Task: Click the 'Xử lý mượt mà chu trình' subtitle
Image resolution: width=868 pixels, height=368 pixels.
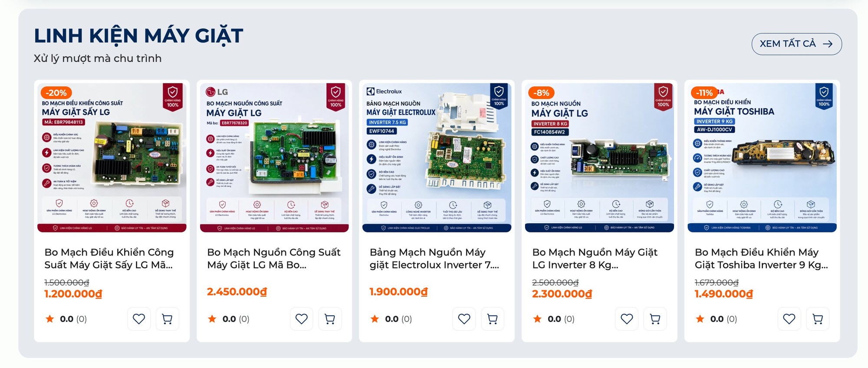Action: (x=98, y=58)
